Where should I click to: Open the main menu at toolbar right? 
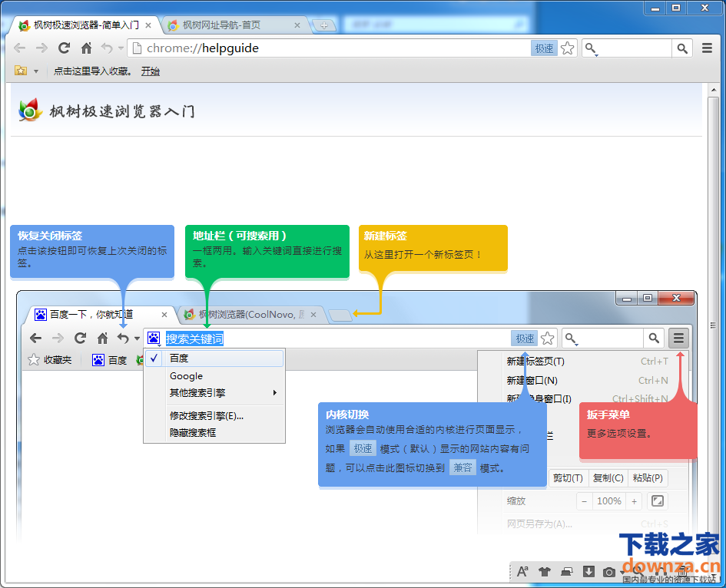coord(708,48)
